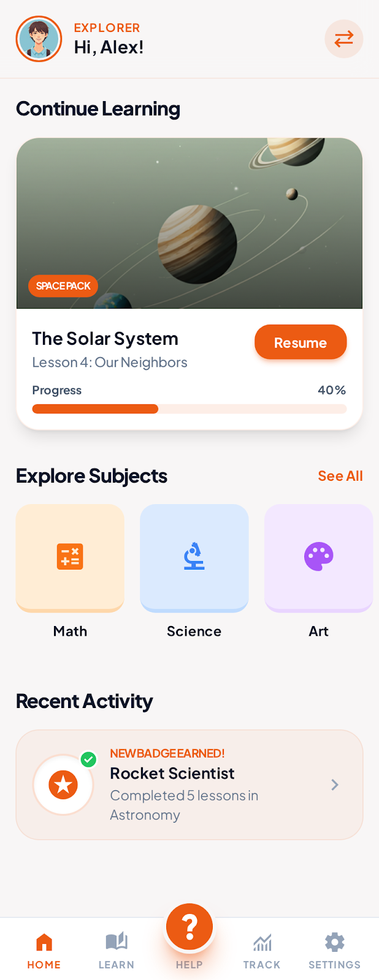The height and width of the screenshot is (980, 379).
Task: Tap the Help question mark icon
Action: pyautogui.click(x=189, y=926)
